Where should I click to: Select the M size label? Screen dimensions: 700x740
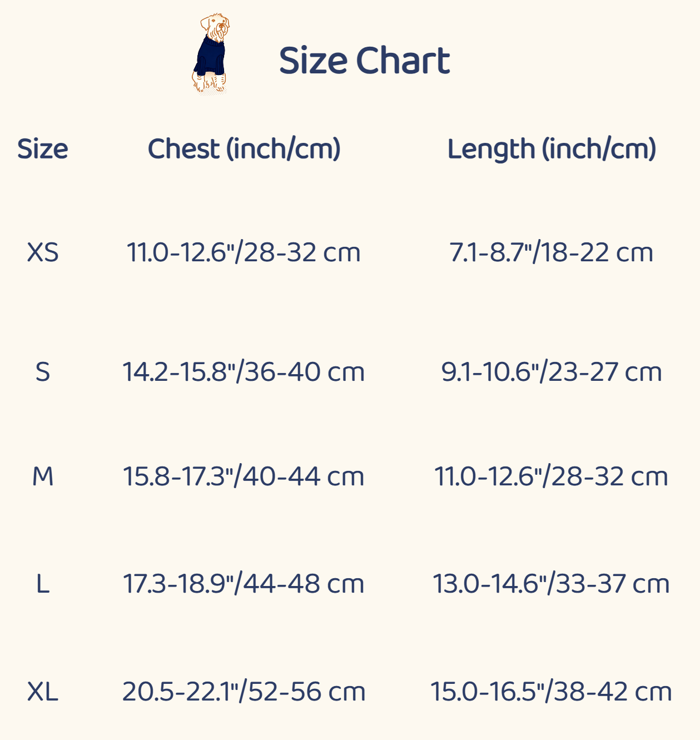(x=43, y=476)
